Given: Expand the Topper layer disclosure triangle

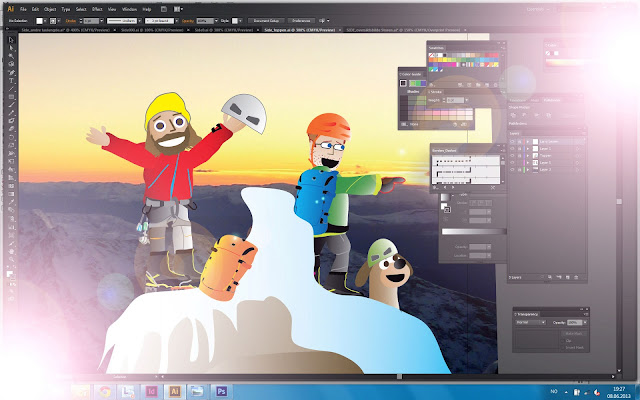Looking at the screenshot, I should (528, 156).
